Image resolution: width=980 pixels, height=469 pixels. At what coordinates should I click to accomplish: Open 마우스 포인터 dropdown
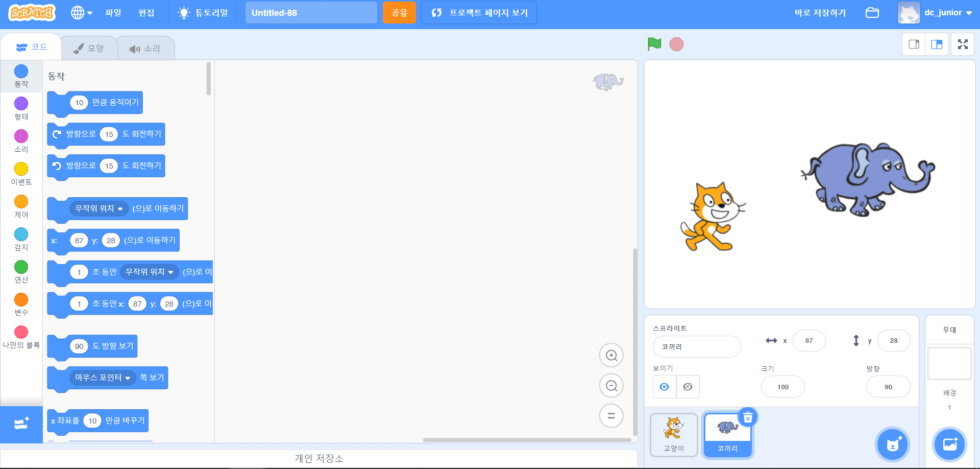(103, 378)
